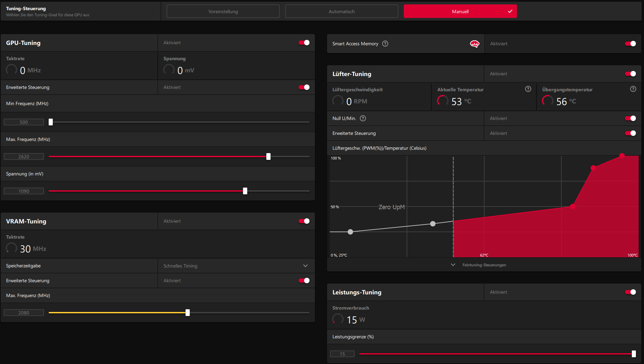644x364 pixels.
Task: Open help for Null U/Min.
Action: coord(363,118)
